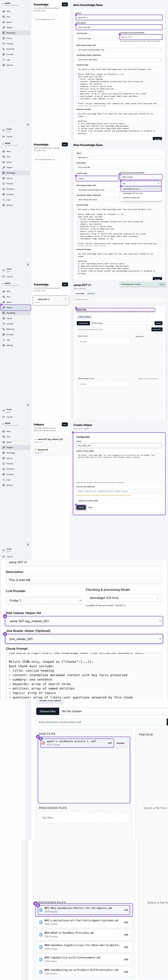Image resolution: width=168 pixels, height=980 pixels.
Task: Open Ingress in the Create Helper screen sidebar
Action: click(x=15, y=458)
